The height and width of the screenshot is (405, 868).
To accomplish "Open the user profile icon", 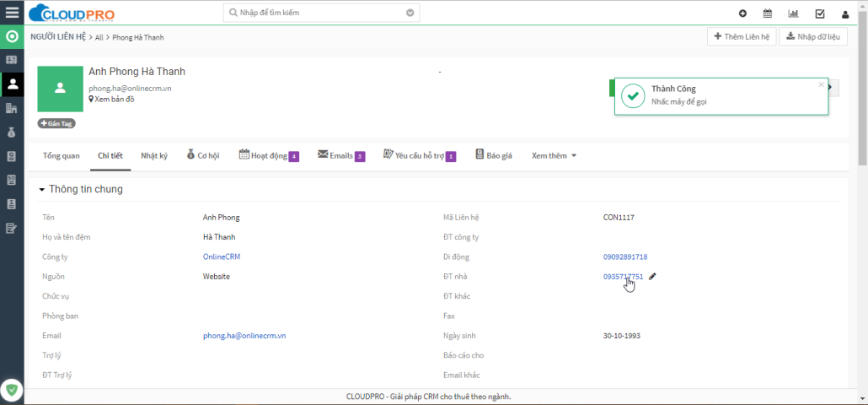I will [845, 13].
